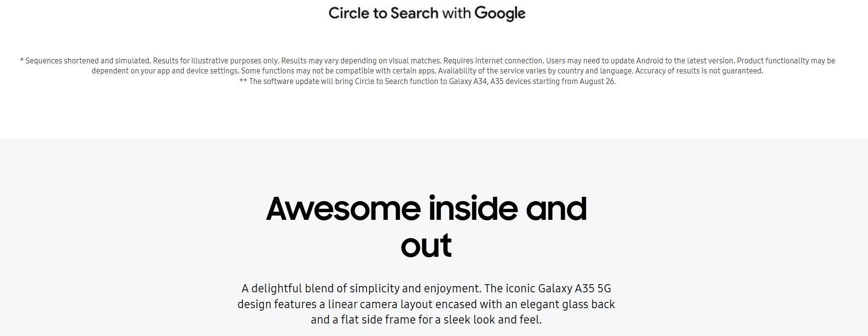Click the word "out" in the large headline
The width and height of the screenshot is (868, 336).
(x=426, y=246)
